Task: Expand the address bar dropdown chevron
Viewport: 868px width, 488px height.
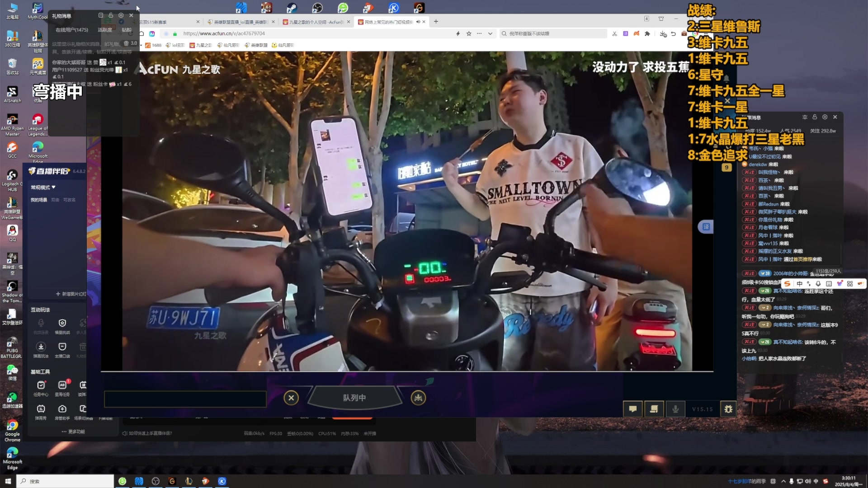Action: pyautogui.click(x=490, y=33)
